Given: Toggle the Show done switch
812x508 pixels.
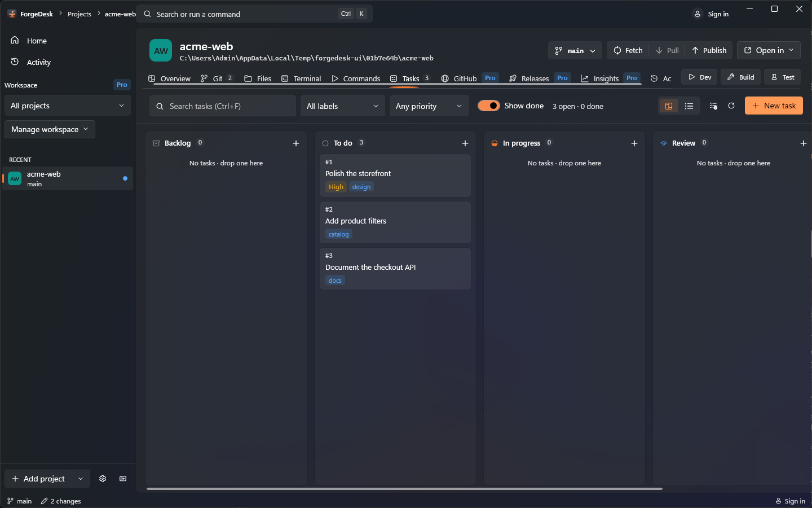Looking at the screenshot, I should 489,106.
